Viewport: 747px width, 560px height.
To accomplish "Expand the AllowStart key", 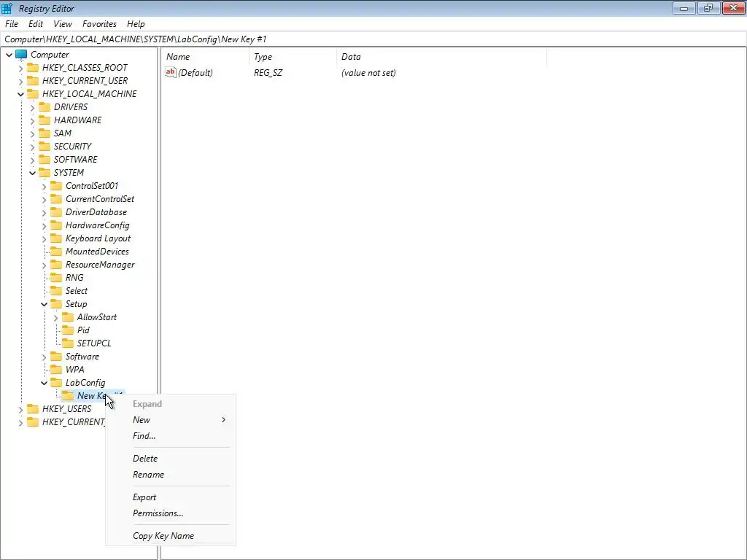I will click(x=55, y=318).
